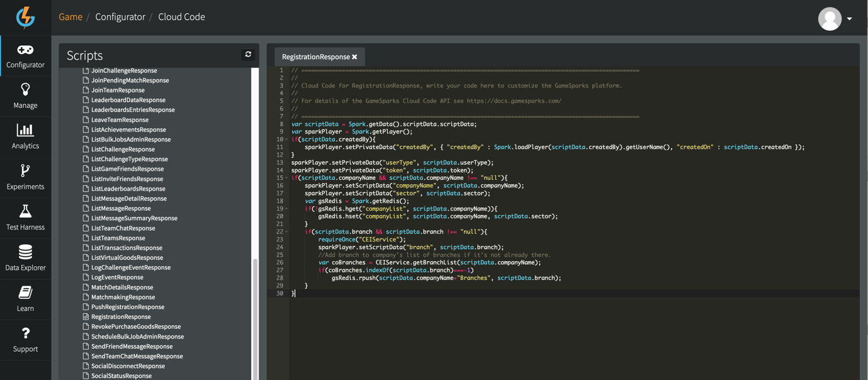This screenshot has height=380, width=868.
Task: Open the Data Explorer database section
Action: tap(25, 259)
